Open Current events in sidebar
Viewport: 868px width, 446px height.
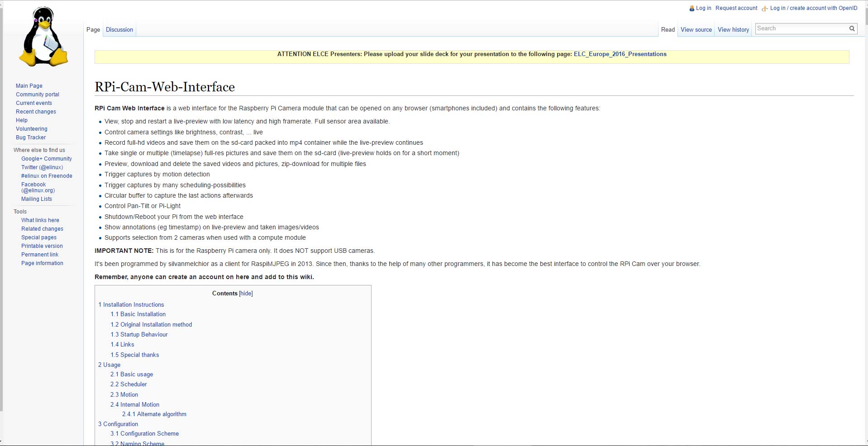point(34,103)
